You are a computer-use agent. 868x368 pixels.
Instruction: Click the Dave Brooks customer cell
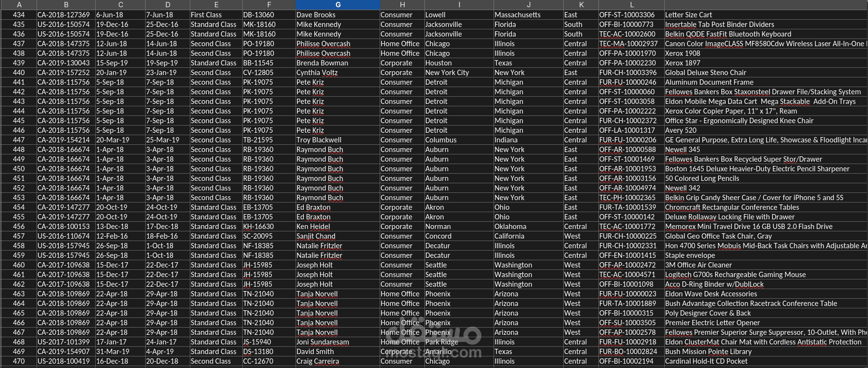point(337,15)
